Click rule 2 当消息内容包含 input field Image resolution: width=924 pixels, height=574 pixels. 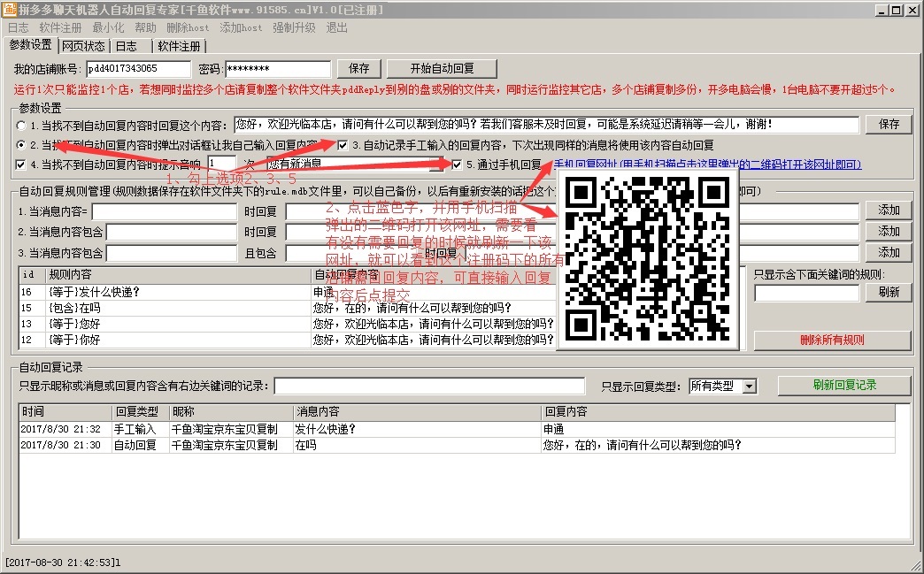click(172, 232)
